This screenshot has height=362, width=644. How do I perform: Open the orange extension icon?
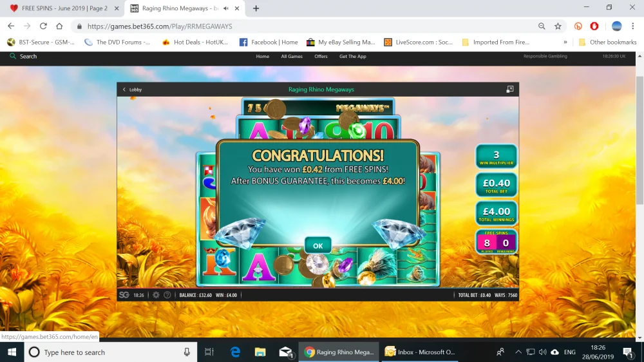578,26
